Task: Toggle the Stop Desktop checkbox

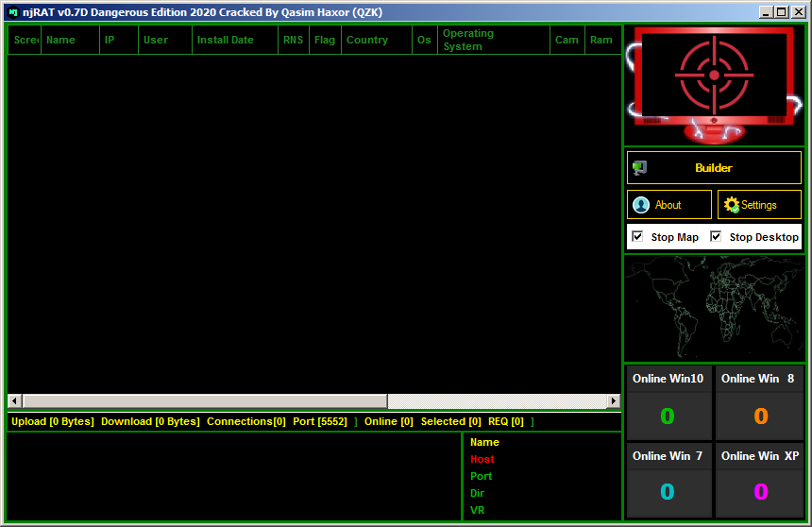Action: tap(717, 236)
